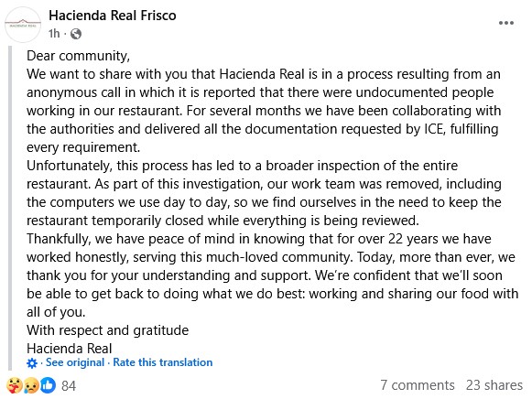Click the Hacienda Real signature text
532x399 pixels.
pyautogui.click(x=70, y=349)
